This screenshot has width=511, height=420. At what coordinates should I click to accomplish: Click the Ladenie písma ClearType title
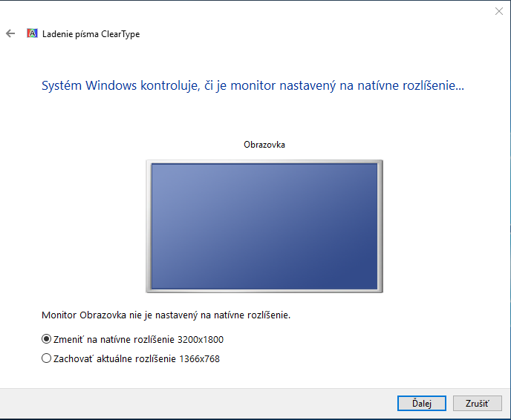click(91, 34)
